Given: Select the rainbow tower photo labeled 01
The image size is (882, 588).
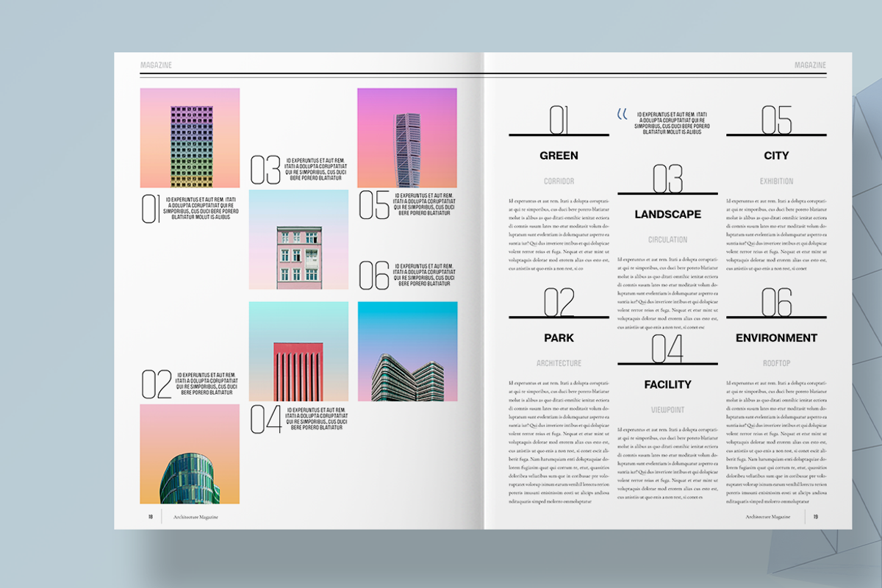Looking at the screenshot, I should click(x=190, y=137).
